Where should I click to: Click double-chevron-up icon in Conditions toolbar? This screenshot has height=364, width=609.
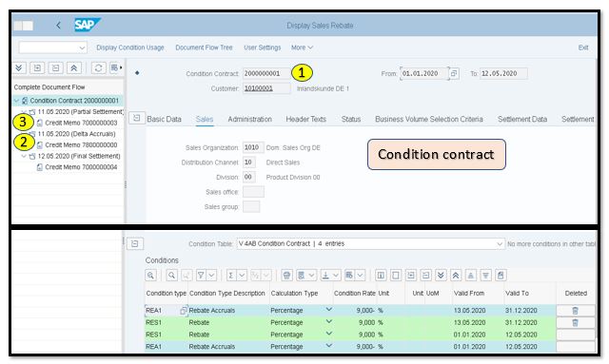(x=456, y=275)
